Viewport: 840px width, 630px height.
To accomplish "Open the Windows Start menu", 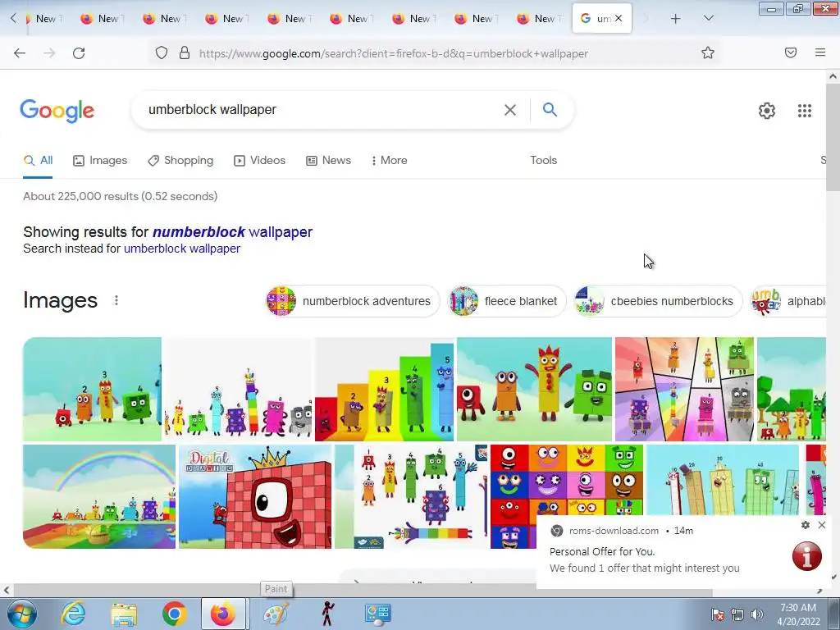I will [21, 614].
